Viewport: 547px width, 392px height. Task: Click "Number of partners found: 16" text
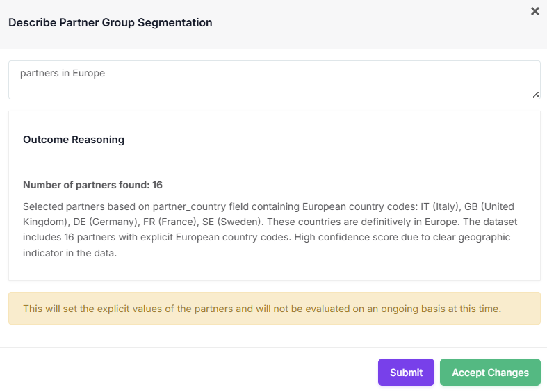(x=92, y=185)
